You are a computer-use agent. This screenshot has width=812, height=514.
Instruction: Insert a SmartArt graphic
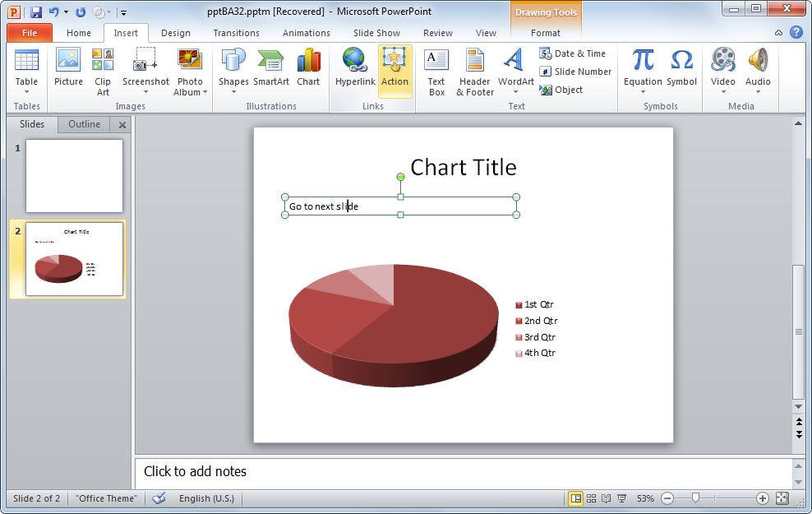270,71
